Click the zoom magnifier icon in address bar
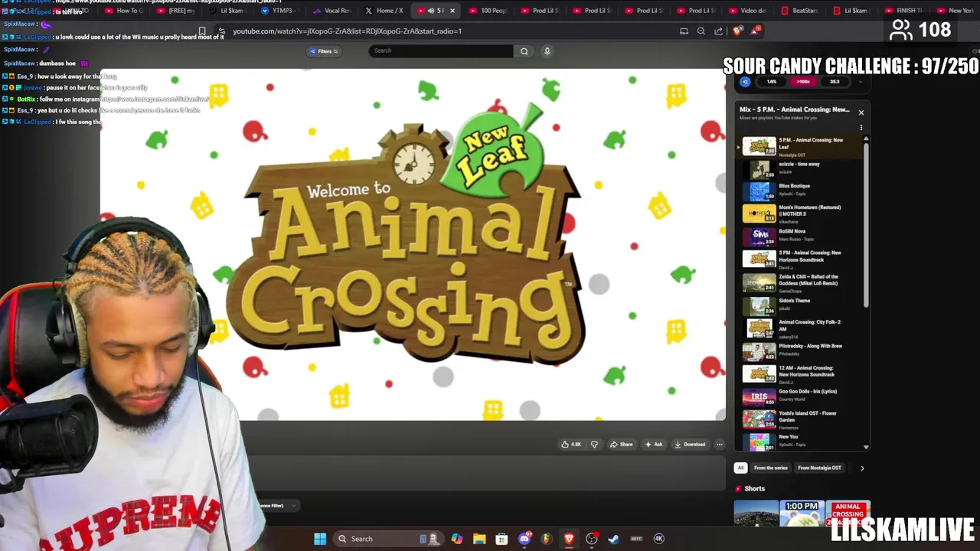 pos(701,31)
